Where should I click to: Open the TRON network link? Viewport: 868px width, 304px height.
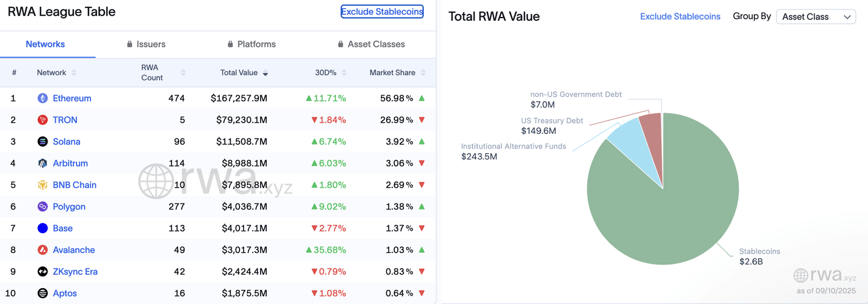pos(65,120)
